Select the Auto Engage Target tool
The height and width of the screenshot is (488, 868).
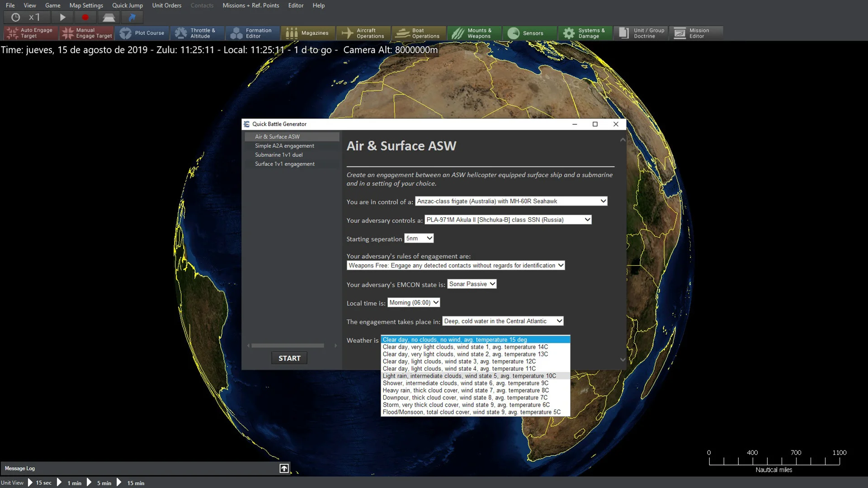pyautogui.click(x=30, y=33)
